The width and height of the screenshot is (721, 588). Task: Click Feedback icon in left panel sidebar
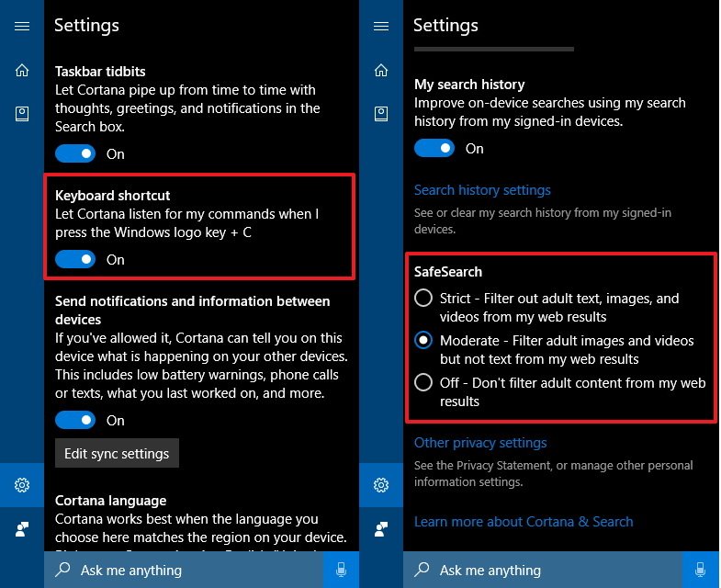(22, 528)
